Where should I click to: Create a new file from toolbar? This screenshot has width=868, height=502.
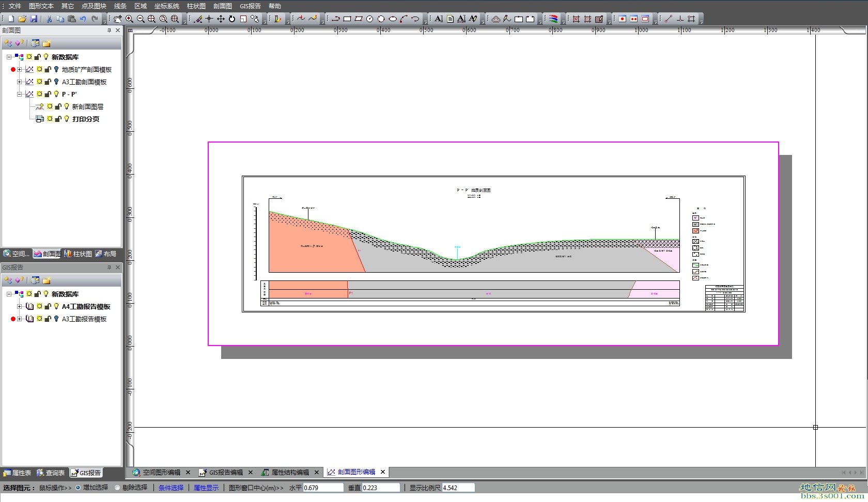[x=11, y=19]
